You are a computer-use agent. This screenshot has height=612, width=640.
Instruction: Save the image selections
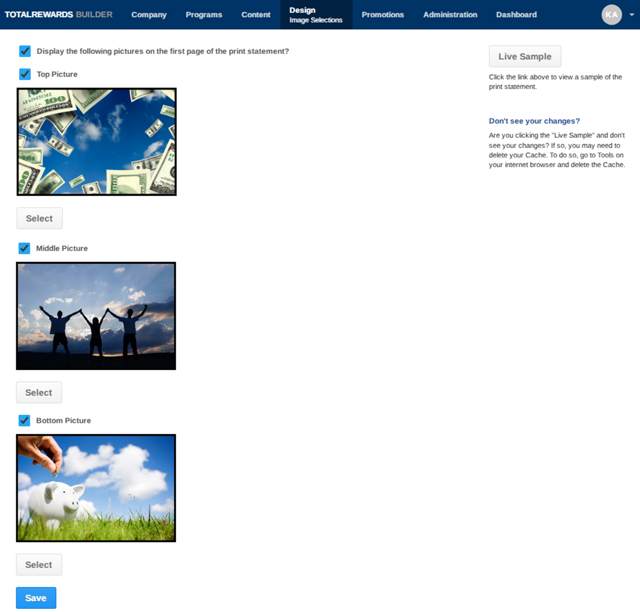click(x=36, y=598)
